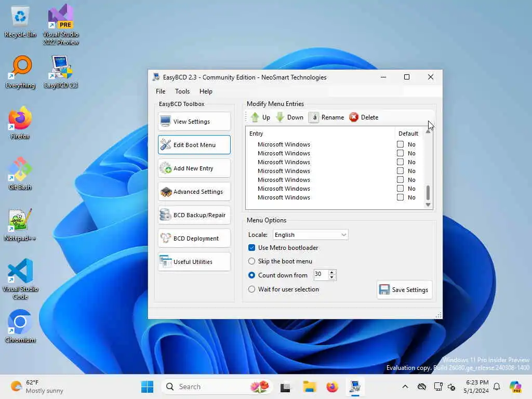Viewport: 532px width, 399px height.
Task: Click EasyBCD taskbar icon
Action: tap(355, 387)
